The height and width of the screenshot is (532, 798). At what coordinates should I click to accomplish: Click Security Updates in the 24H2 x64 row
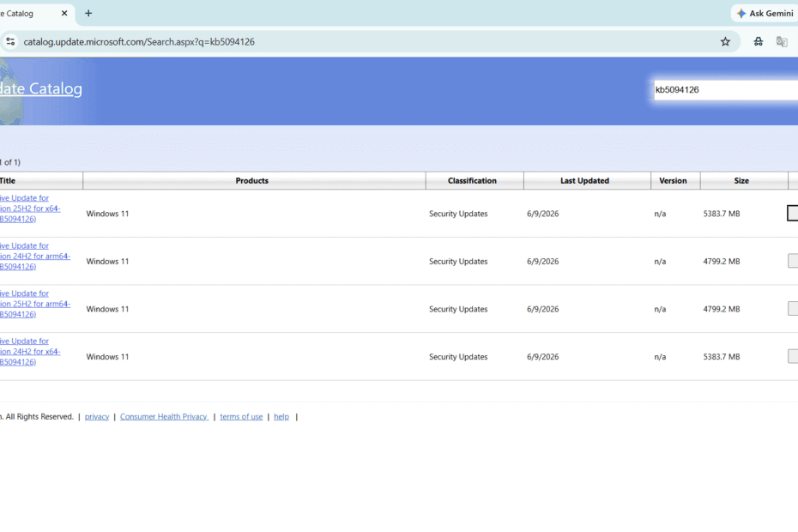458,357
